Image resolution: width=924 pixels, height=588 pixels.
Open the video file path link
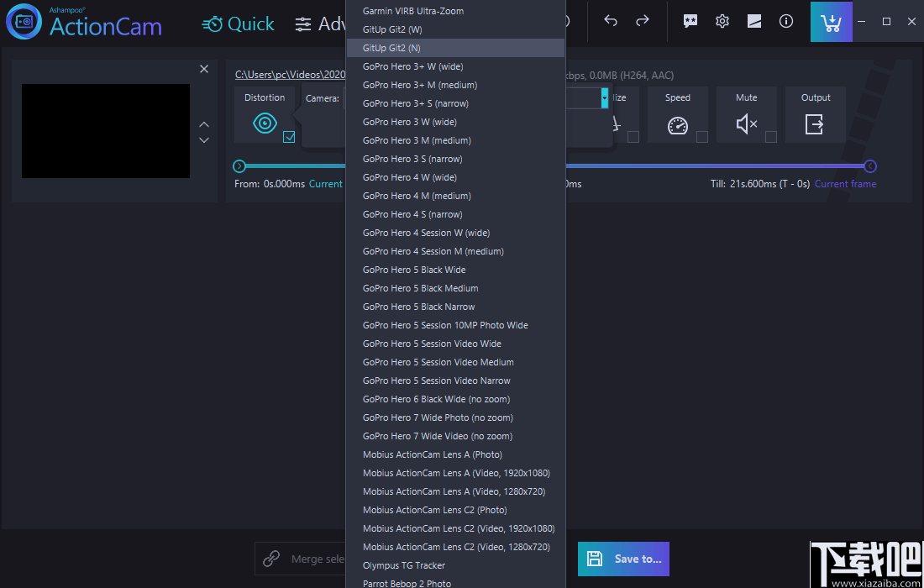coord(291,75)
